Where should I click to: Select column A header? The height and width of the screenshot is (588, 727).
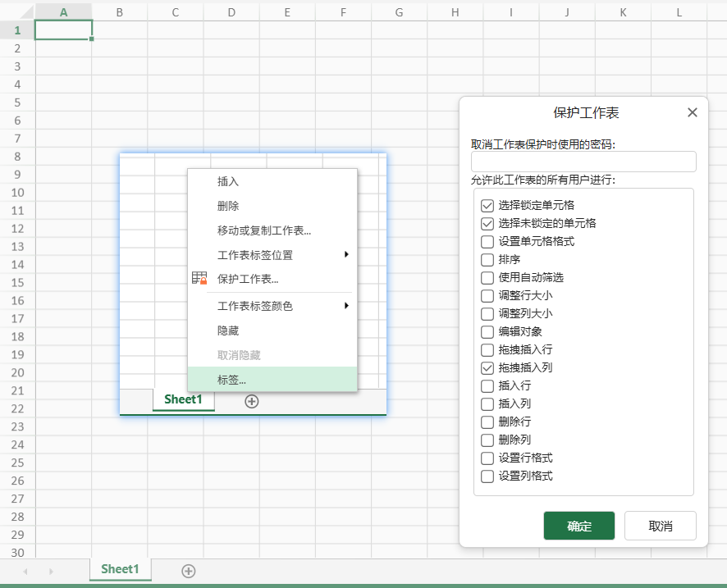[x=63, y=12]
